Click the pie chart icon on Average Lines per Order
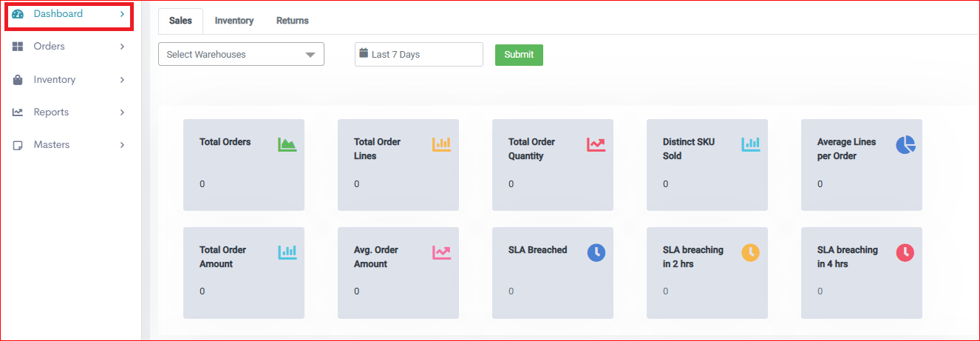The image size is (980, 341). tap(905, 145)
